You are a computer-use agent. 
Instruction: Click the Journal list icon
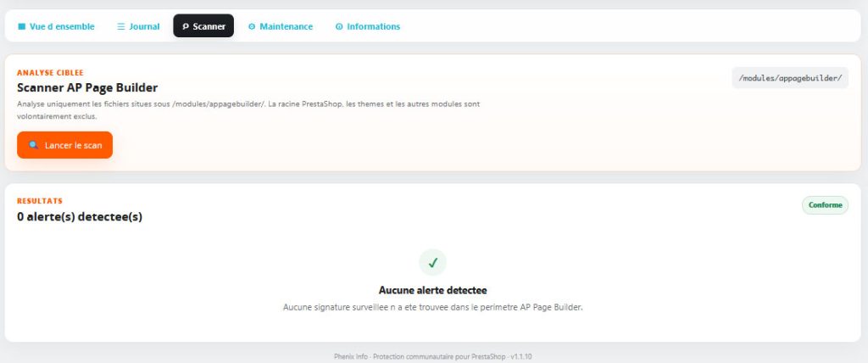point(120,26)
